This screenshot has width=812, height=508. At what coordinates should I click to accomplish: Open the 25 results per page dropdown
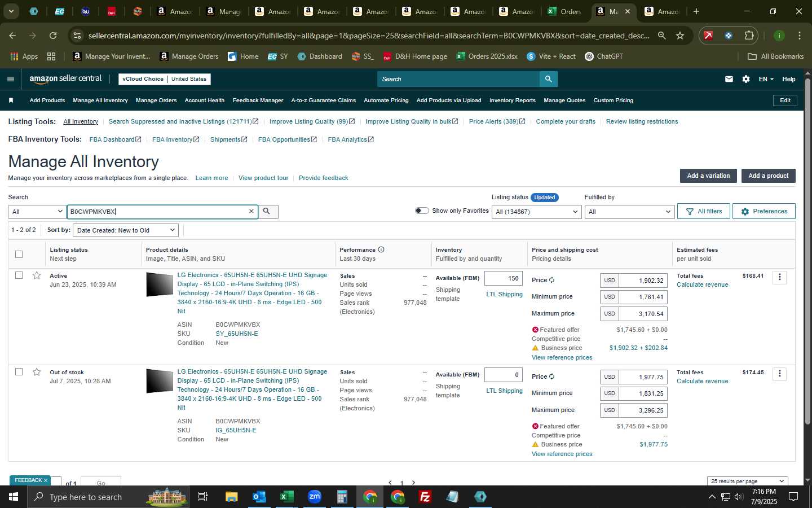(x=748, y=481)
